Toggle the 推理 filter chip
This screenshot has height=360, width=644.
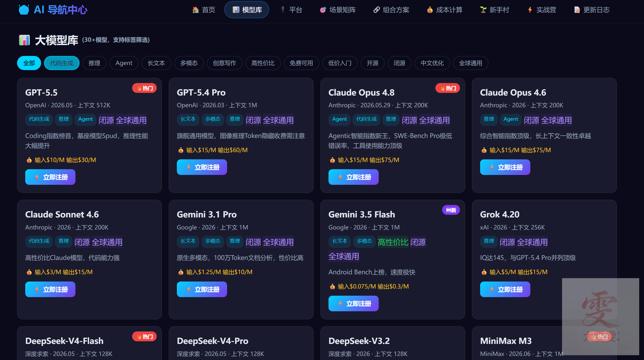[x=94, y=63]
